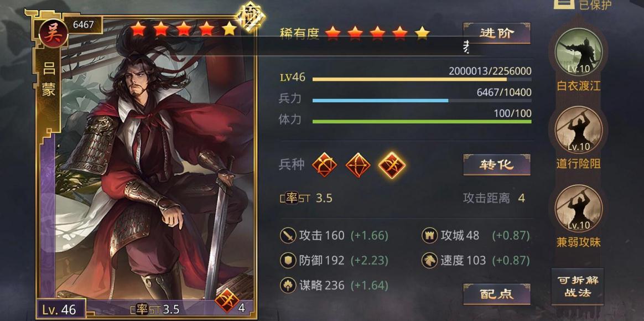Select the second troop type diamond icon
The height and width of the screenshot is (321, 644).
click(358, 165)
